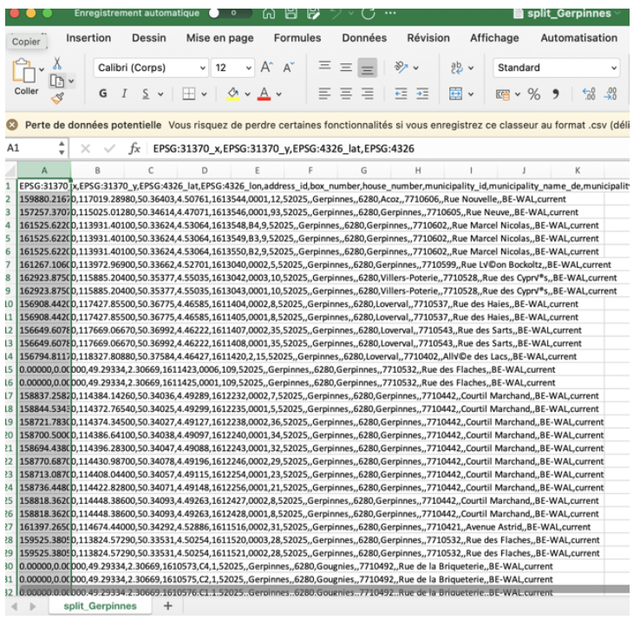This screenshot has width=640, height=626.
Task: Increase font size with large A icon
Action: pyautogui.click(x=267, y=67)
